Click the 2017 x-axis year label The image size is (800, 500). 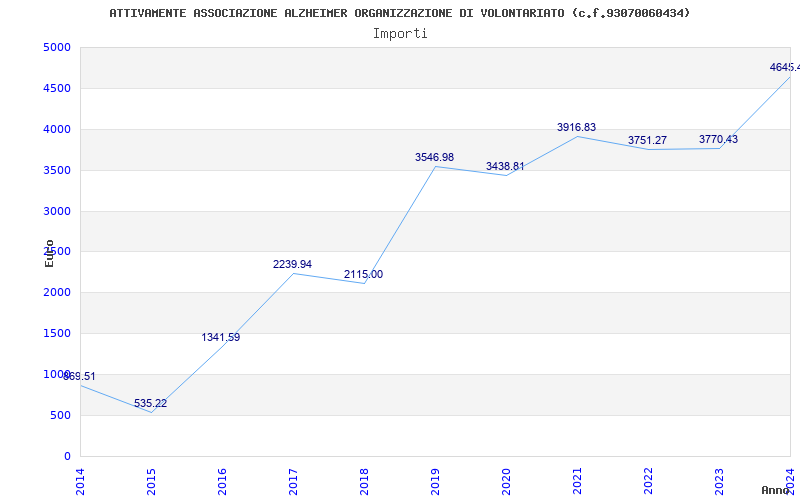tap(293, 481)
